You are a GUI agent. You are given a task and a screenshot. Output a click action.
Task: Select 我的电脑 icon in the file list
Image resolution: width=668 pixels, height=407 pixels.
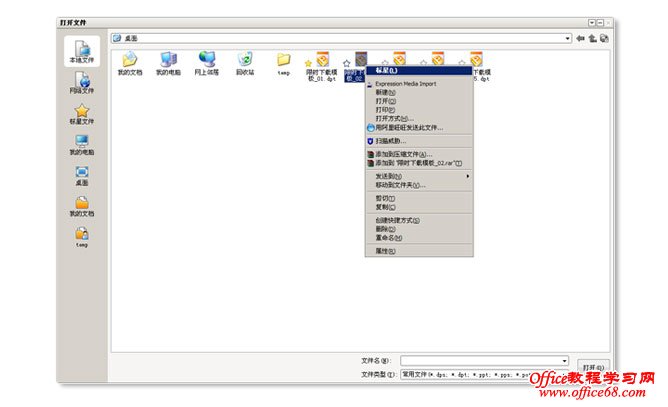pyautogui.click(x=168, y=63)
